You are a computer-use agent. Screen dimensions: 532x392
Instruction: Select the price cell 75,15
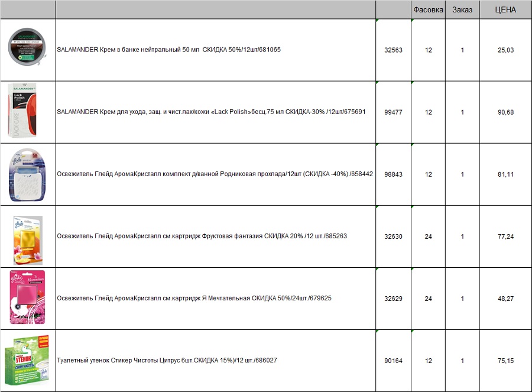pos(505,361)
